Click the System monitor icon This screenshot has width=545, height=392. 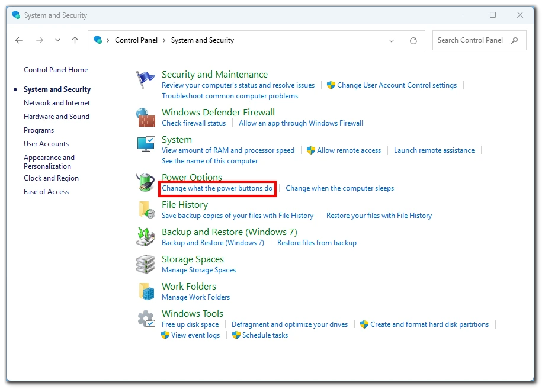tap(146, 144)
